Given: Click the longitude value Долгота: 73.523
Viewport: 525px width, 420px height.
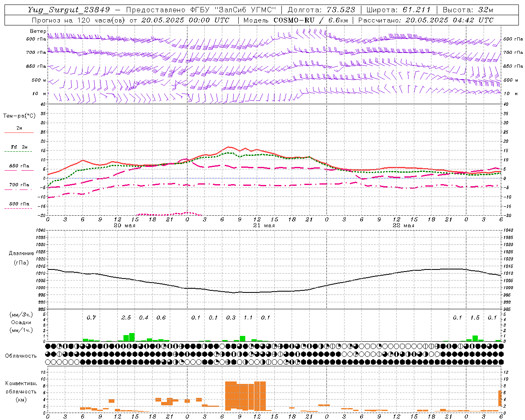Looking at the screenshot, I should click(322, 10).
